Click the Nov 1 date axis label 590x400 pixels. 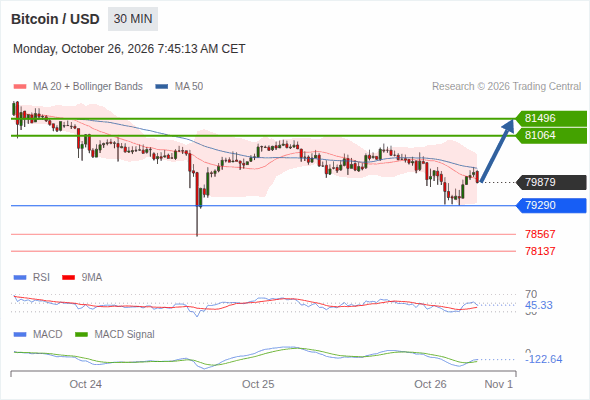[x=499, y=384]
